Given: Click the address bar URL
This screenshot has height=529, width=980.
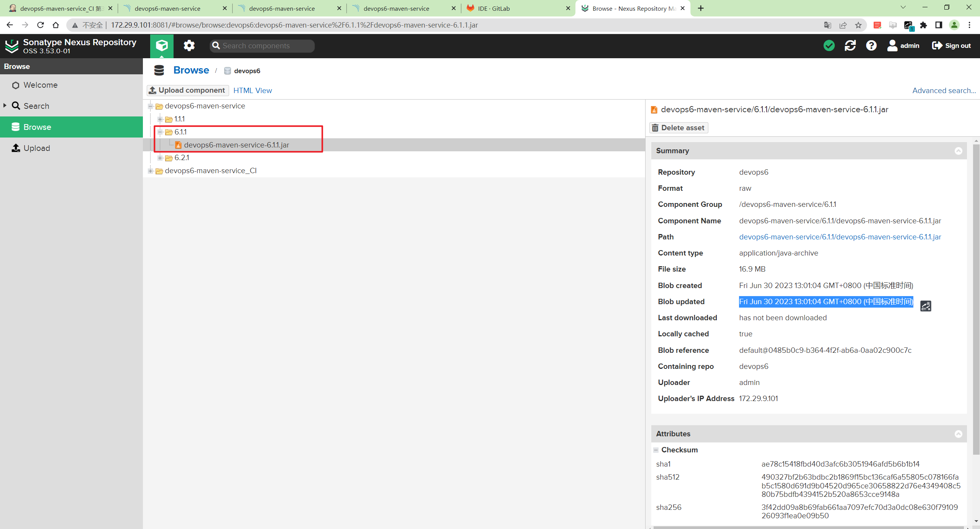Looking at the screenshot, I should [x=294, y=25].
